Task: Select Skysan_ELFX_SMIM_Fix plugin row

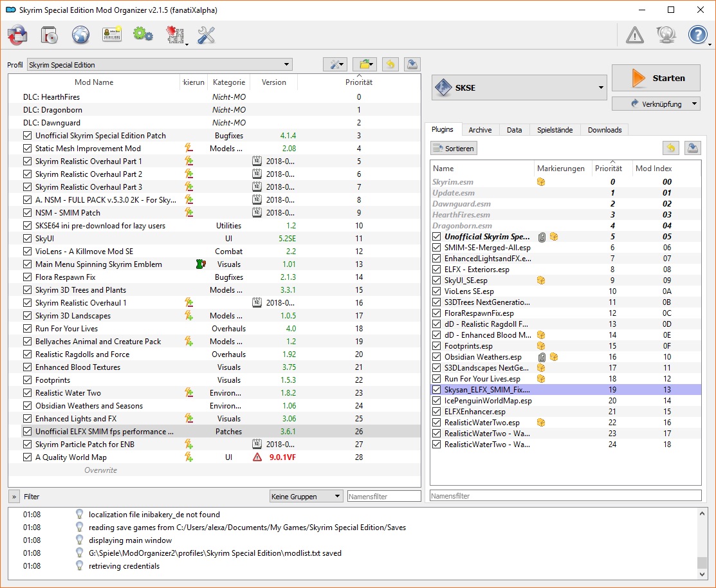Action: 565,390
